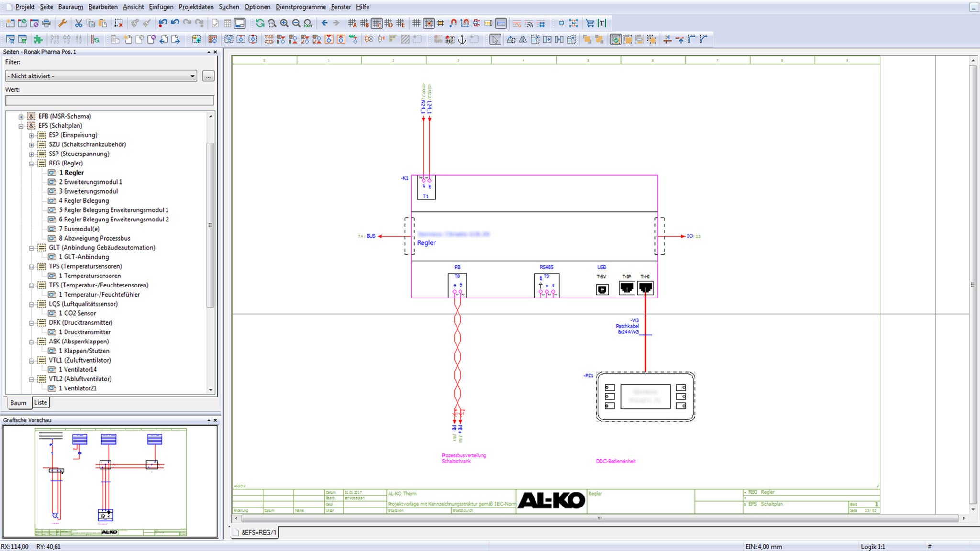Click the blue back arrow icon
The height and width of the screenshot is (551, 980).
tap(324, 23)
